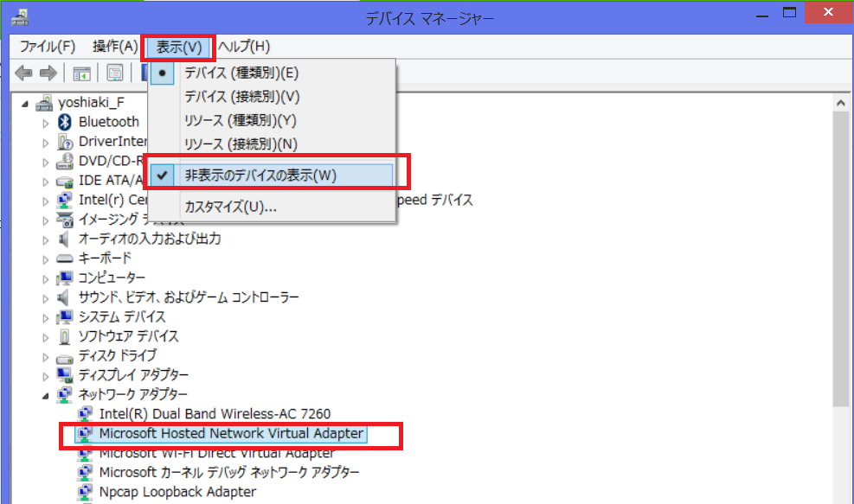Collapse the ネットワーク アダプター node

click(x=46, y=396)
